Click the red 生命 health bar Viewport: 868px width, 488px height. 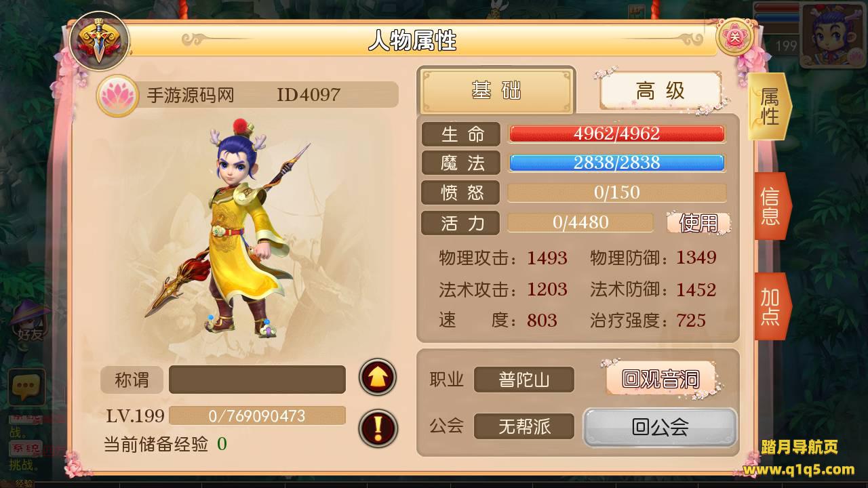tap(617, 134)
